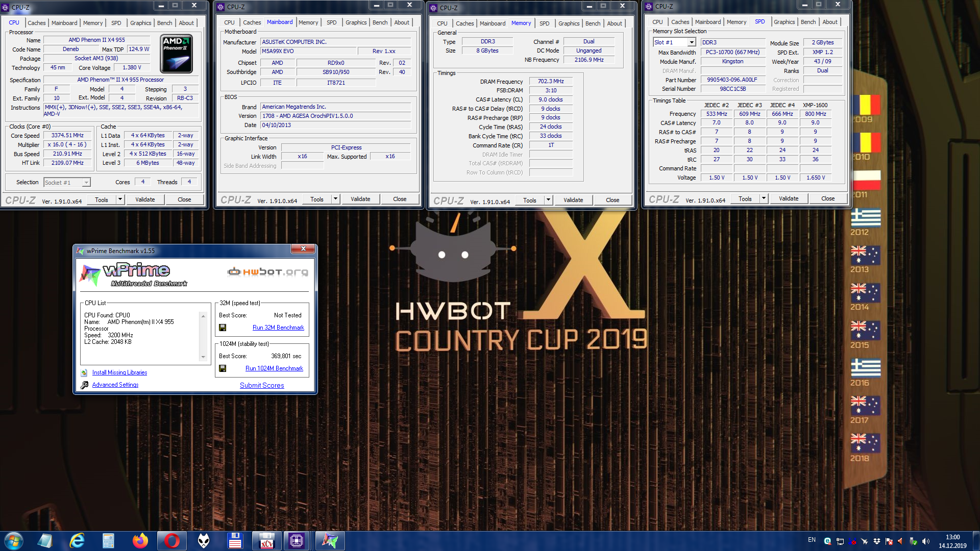Launch Notepad from the taskbar
The height and width of the screenshot is (551, 980).
45,541
